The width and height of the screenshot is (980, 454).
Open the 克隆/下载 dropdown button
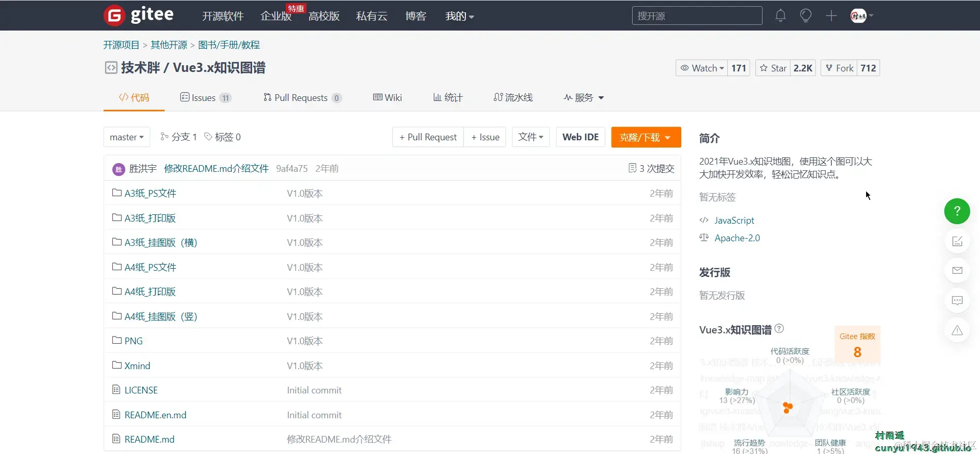click(646, 137)
